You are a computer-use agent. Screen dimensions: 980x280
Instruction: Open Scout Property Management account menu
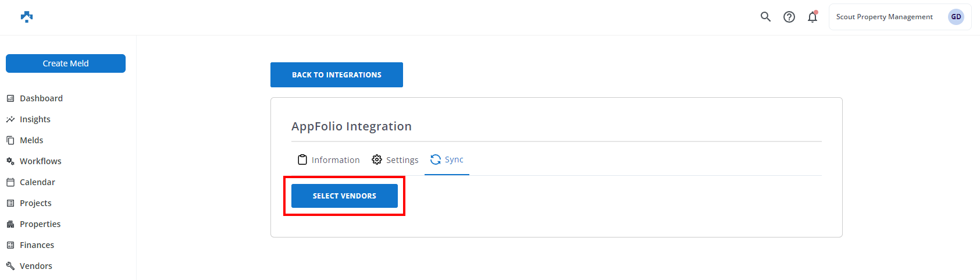click(x=884, y=17)
